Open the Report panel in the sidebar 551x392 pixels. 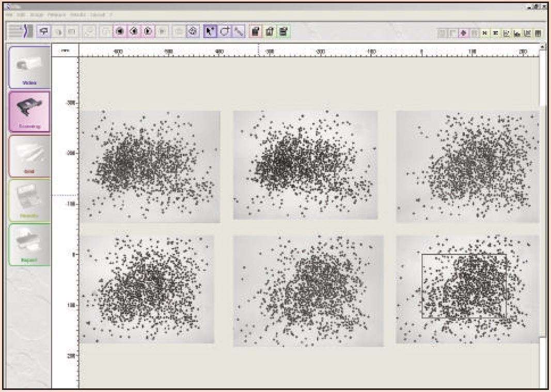pos(29,245)
